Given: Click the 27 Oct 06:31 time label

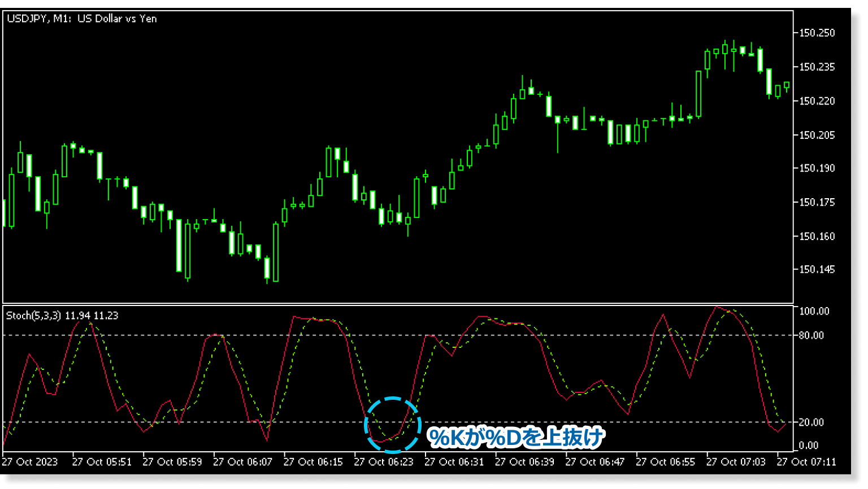Looking at the screenshot, I should (x=454, y=462).
